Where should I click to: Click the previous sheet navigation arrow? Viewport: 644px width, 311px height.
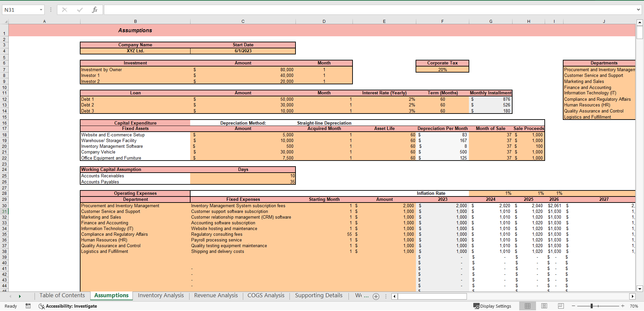10,296
